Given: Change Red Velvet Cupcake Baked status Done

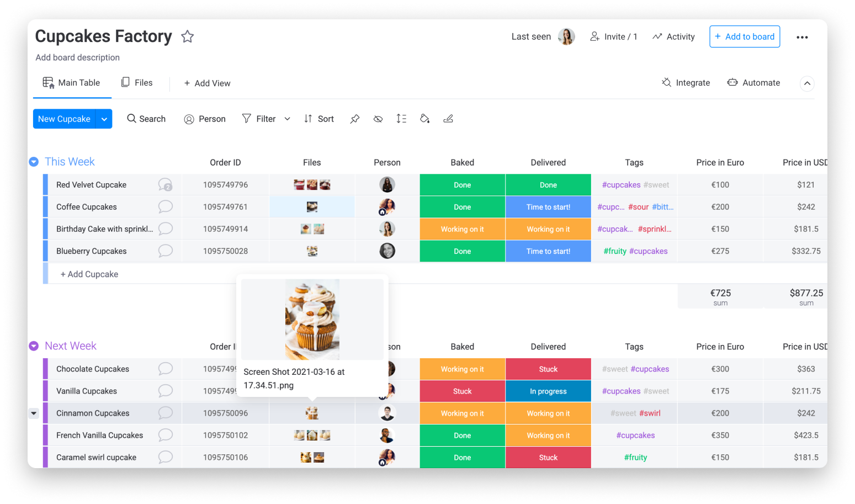Looking at the screenshot, I should click(463, 185).
